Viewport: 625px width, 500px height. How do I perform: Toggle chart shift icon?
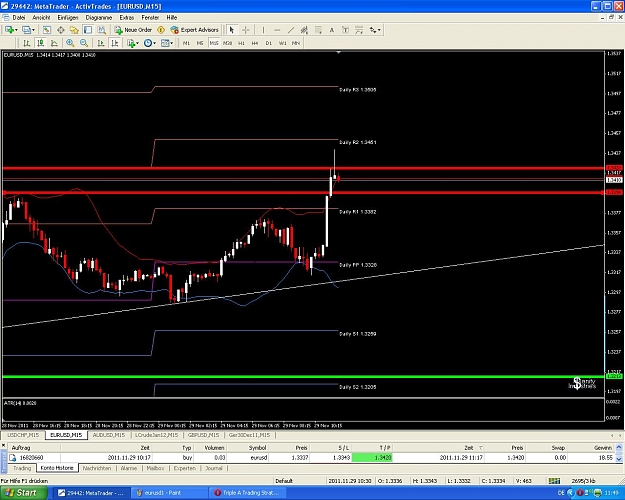(114, 43)
